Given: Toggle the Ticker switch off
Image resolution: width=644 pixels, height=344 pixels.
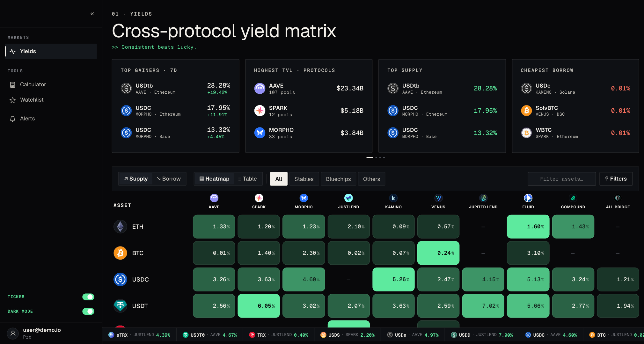Looking at the screenshot, I should tap(88, 297).
